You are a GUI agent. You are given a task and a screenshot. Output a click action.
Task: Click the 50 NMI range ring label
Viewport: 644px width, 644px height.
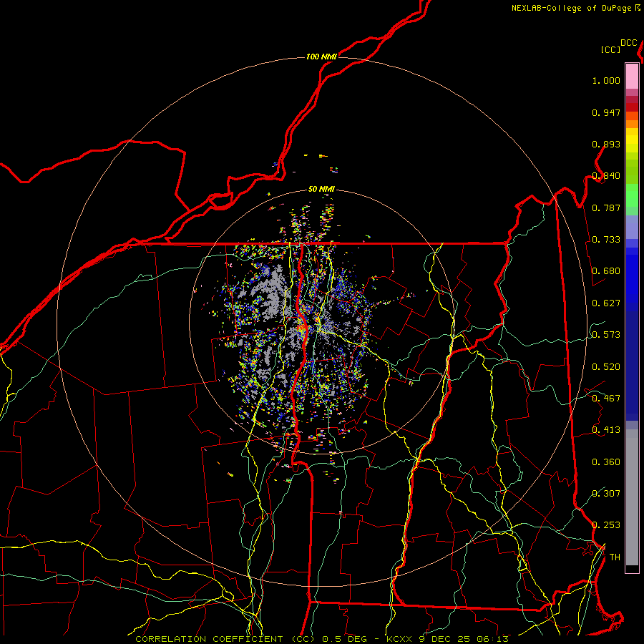pos(321,190)
